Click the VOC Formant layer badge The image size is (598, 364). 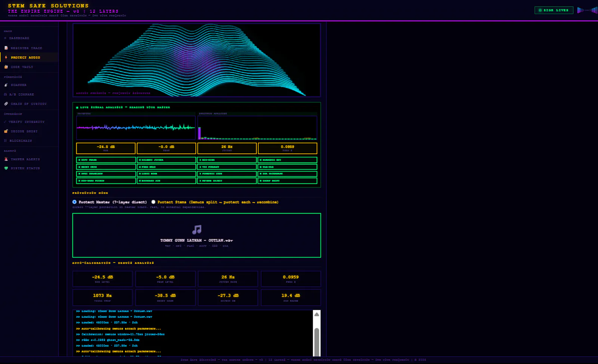tap(227, 167)
